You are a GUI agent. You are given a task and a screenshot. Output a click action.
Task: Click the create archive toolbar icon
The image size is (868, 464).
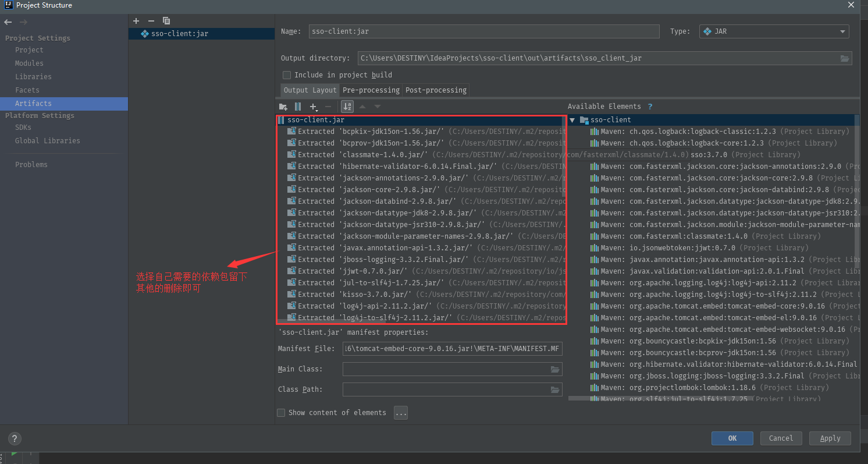coord(298,107)
